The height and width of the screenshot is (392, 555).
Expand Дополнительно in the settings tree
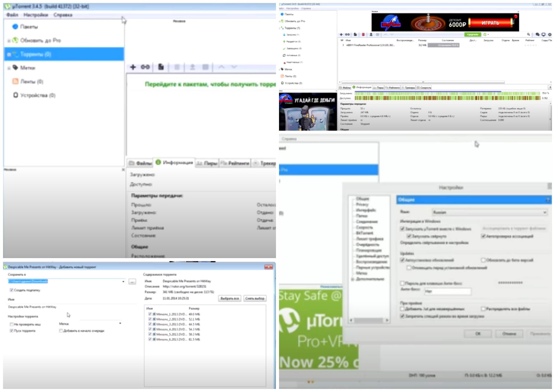tap(352, 279)
